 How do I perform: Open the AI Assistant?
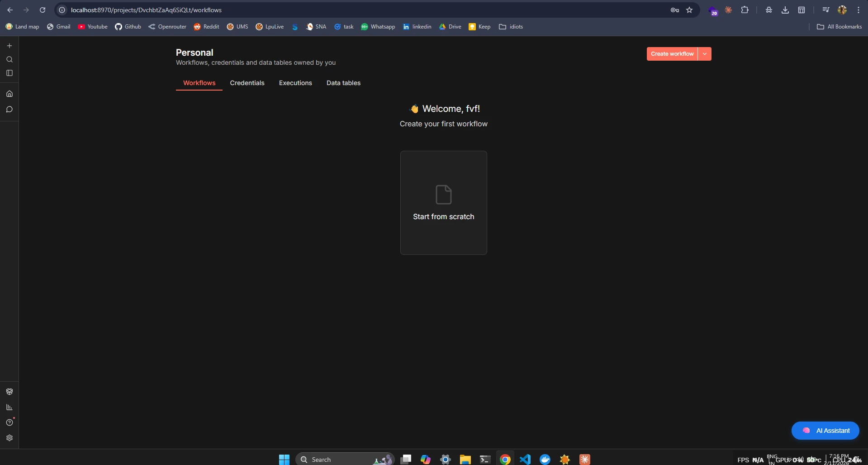pyautogui.click(x=825, y=430)
